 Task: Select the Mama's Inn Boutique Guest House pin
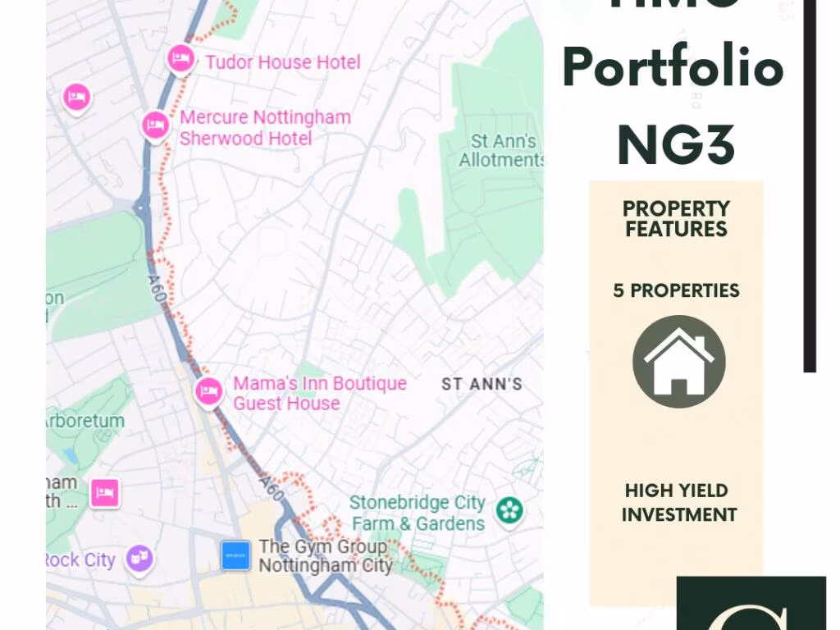208,392
